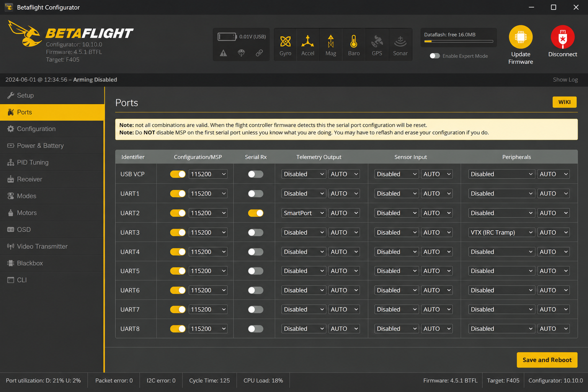This screenshot has height=392, width=588.
Task: Enable Serial Rx on UART1
Action: [x=256, y=194]
